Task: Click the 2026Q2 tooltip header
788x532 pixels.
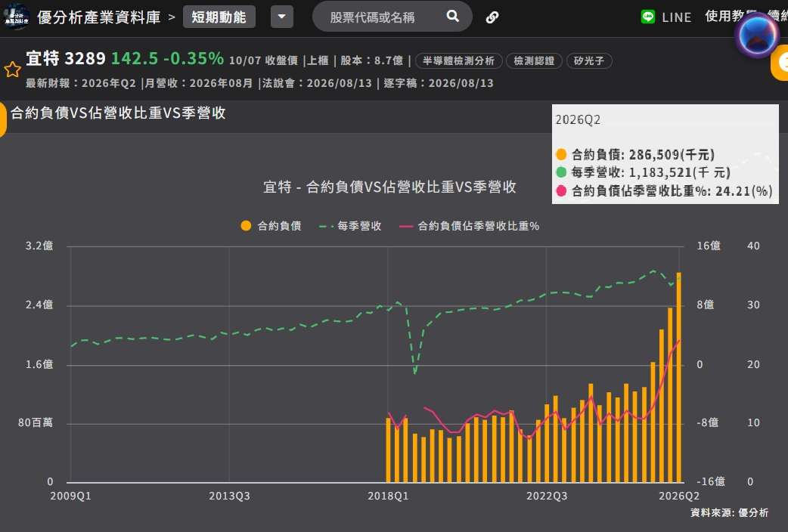Action: pos(578,120)
